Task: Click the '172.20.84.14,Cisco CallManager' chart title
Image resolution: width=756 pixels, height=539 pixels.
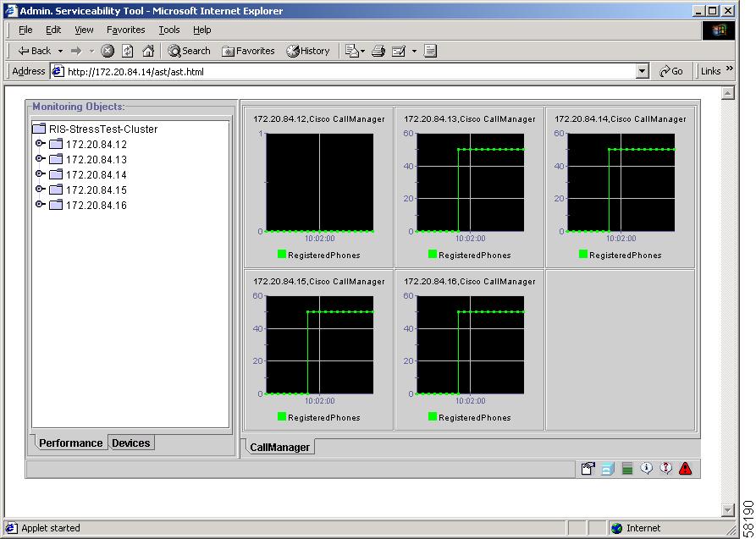Action: pyautogui.click(x=621, y=119)
